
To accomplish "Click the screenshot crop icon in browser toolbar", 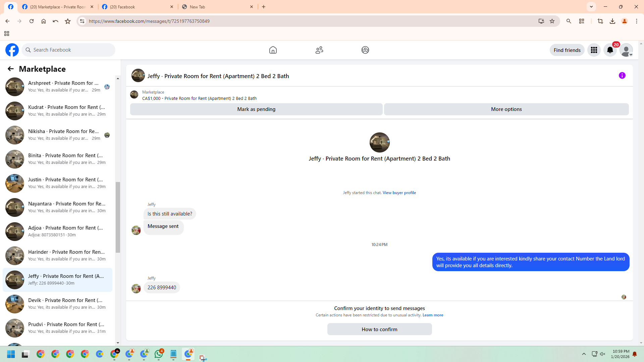I will click(x=600, y=21).
